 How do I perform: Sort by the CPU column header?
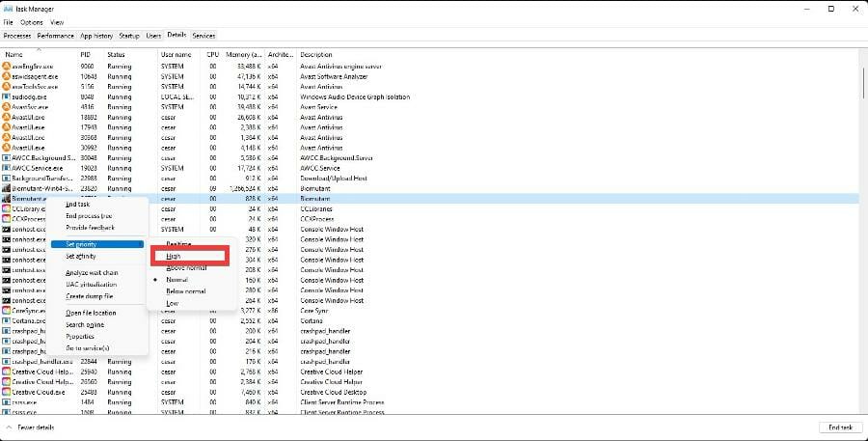[x=212, y=55]
